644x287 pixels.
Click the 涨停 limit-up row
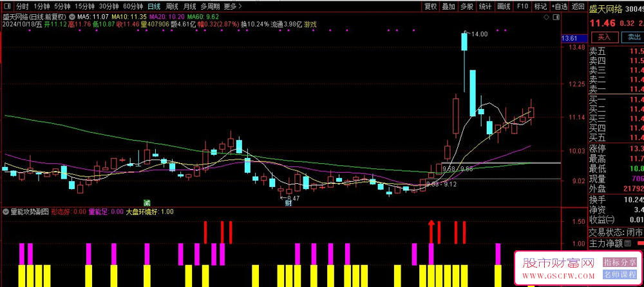click(616, 148)
